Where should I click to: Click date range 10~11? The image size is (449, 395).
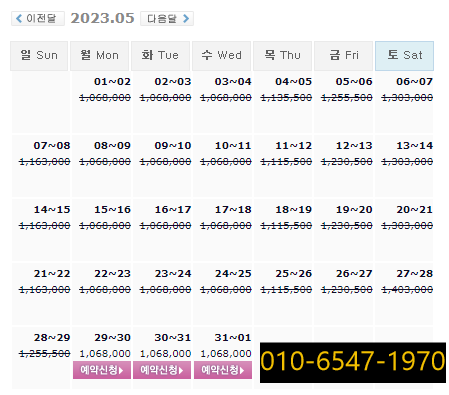[233, 146]
